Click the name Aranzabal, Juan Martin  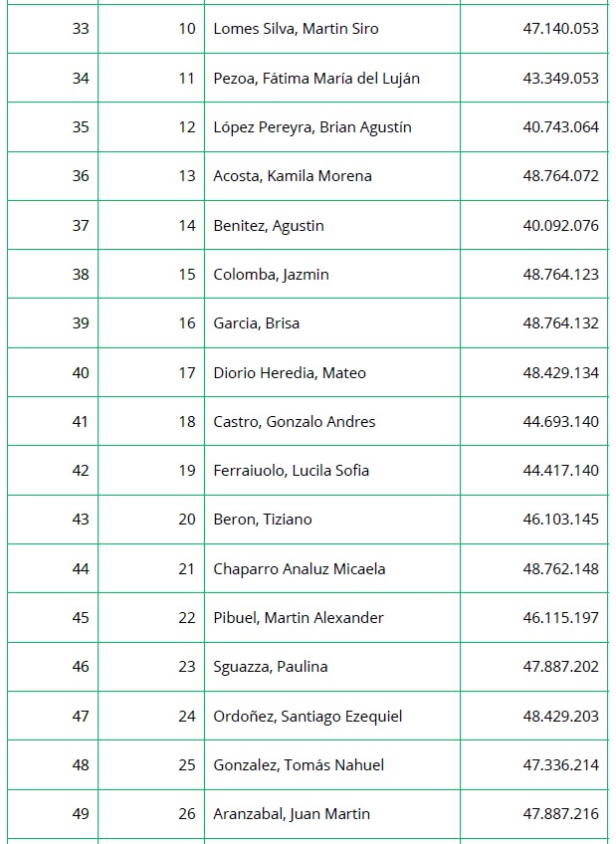(x=292, y=814)
